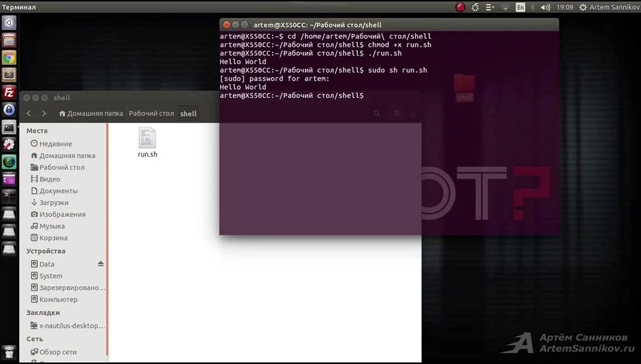This screenshot has width=641, height=364.
Task: Open Изображения in the sidebar
Action: 58,215
